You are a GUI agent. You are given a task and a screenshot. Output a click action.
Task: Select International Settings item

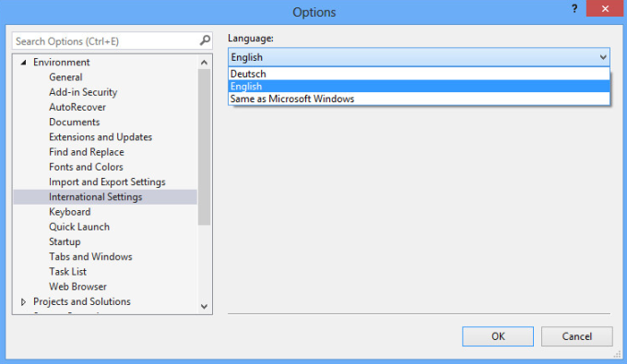click(105, 197)
